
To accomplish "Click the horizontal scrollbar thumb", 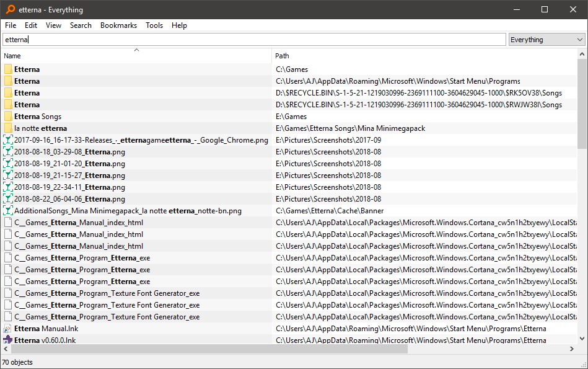I will pos(209,349).
